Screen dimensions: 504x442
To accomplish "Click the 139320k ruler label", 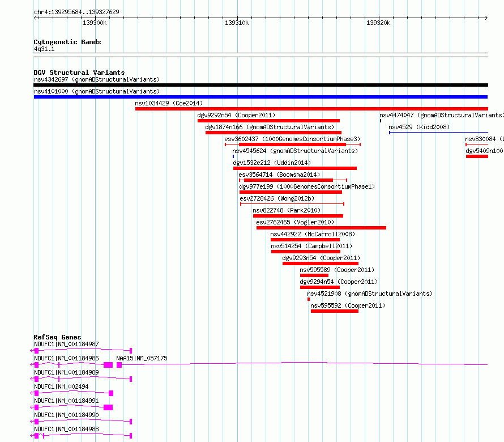I will (x=378, y=23).
